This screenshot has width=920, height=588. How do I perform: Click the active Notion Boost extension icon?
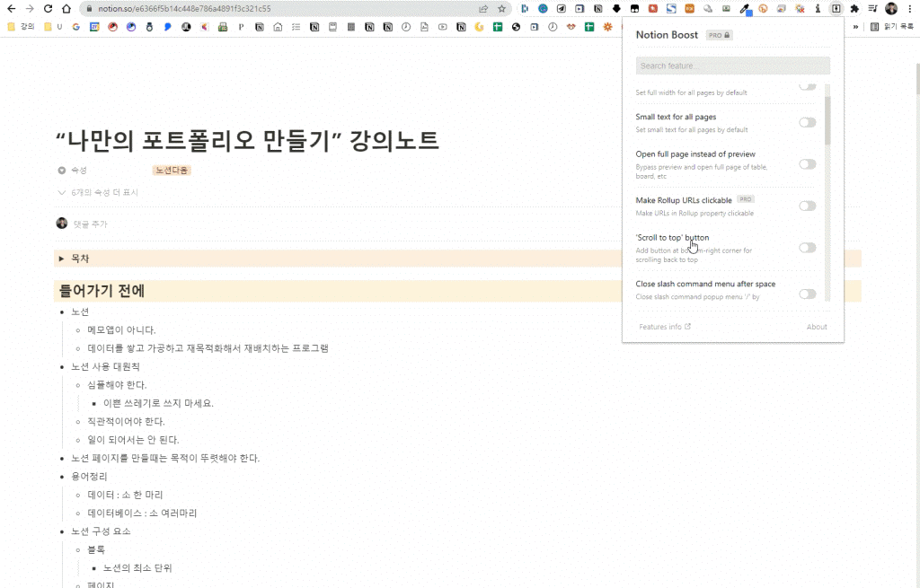click(x=836, y=9)
